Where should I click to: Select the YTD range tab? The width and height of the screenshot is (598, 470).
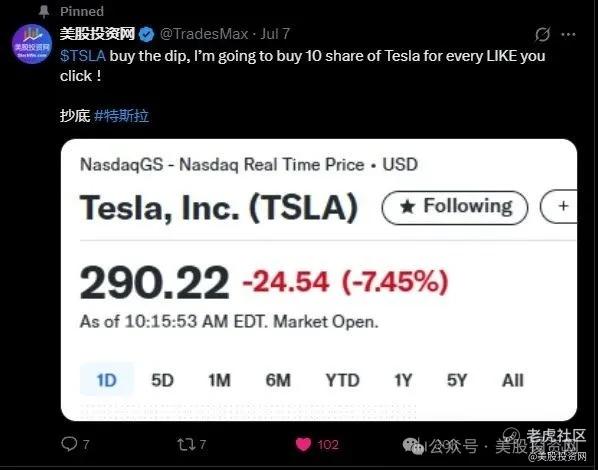[x=342, y=380]
